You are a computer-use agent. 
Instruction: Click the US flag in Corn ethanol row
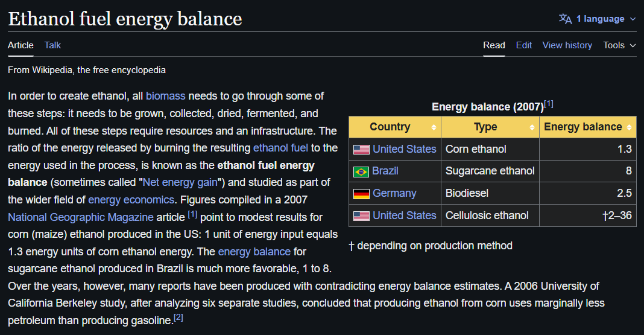[x=361, y=150]
